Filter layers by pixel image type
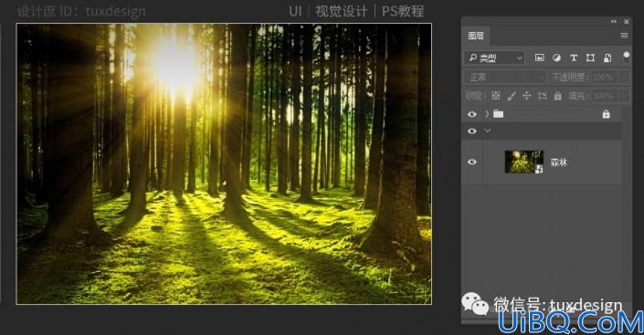This screenshot has width=644, height=335. pyautogui.click(x=540, y=58)
